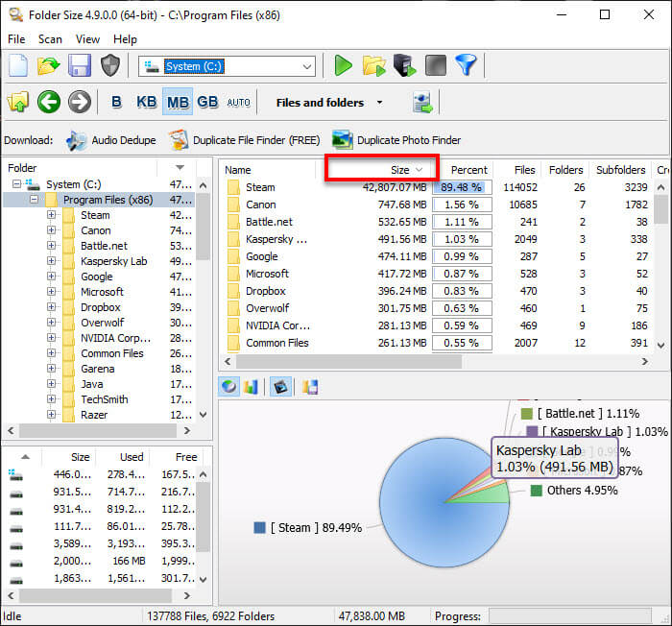This screenshot has width=672, height=626.
Task: Save scan using the floppy disk icon
Action: 80,66
